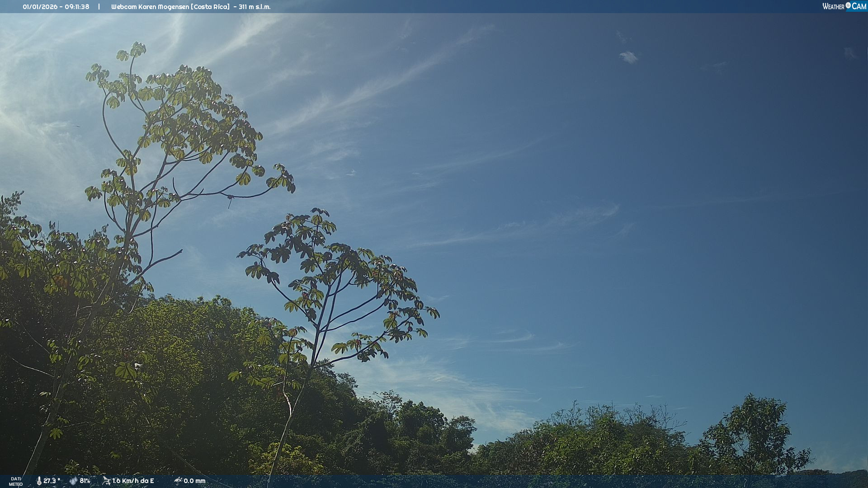The image size is (868, 488).
Task: Select the 81% humidity value
Action: (x=85, y=481)
